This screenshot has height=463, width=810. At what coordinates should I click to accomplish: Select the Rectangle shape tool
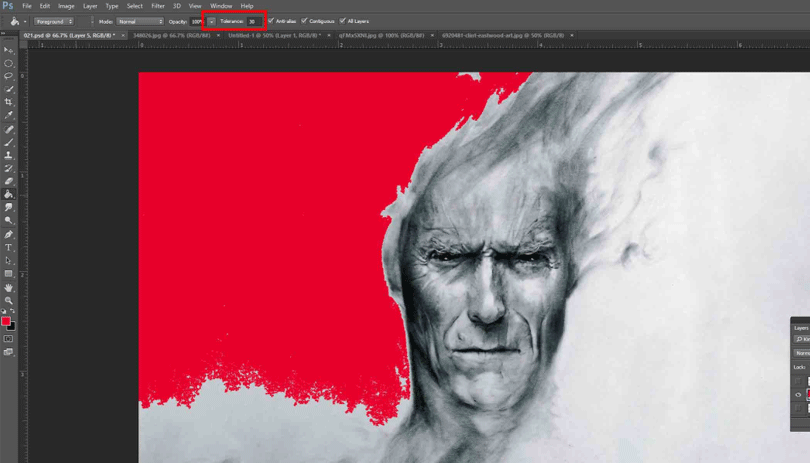point(9,274)
